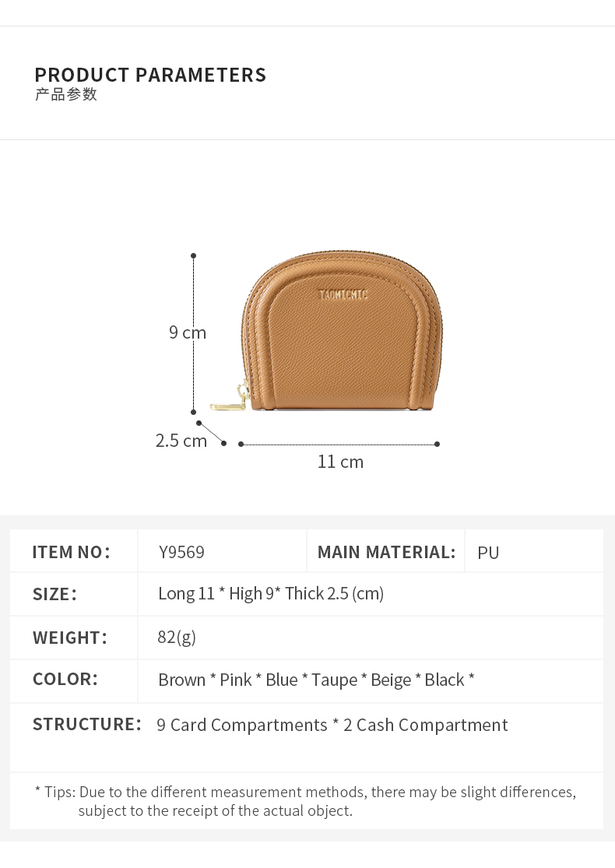This screenshot has height=868, width=615.
Task: Select the PU material value
Action: (488, 553)
